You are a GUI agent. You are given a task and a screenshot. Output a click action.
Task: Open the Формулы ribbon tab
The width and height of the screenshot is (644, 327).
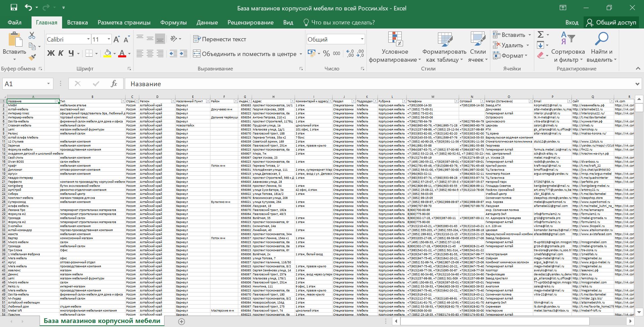[173, 22]
